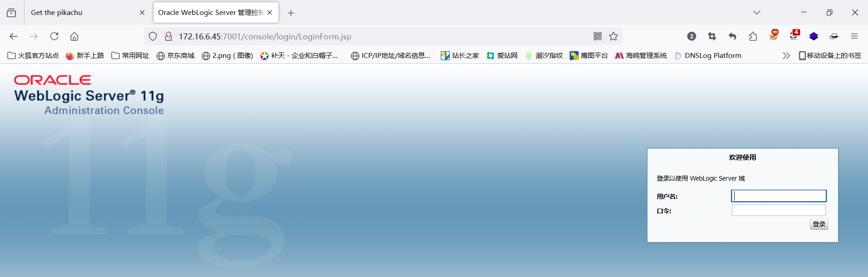Viewport: 868px width, 277px height.
Task: Click the purple diamond extension icon
Action: pyautogui.click(x=814, y=36)
